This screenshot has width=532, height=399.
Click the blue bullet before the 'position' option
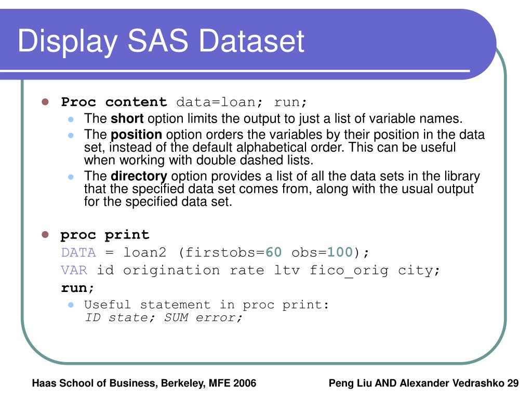pos(71,135)
